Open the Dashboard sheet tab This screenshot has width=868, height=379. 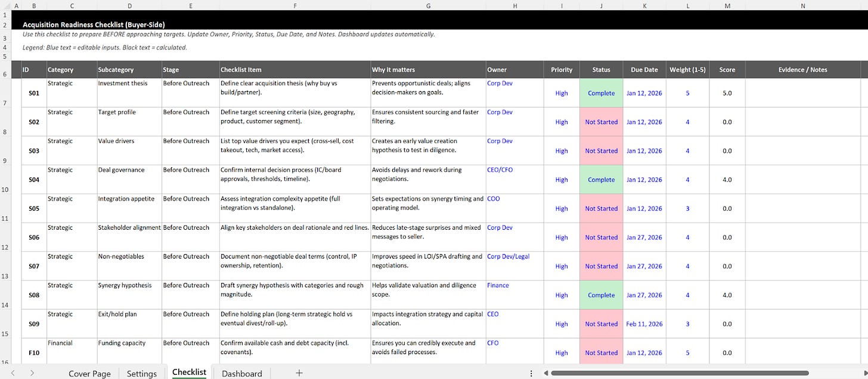(241, 374)
